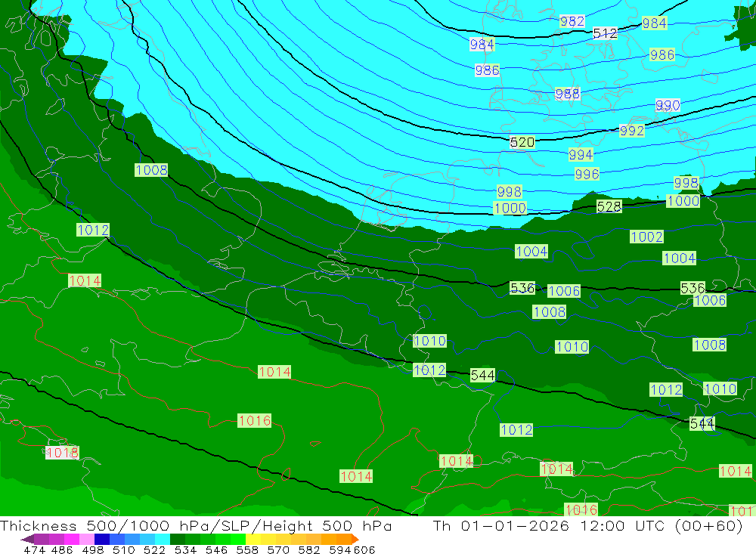The image size is (756, 554).
Task: Click the darkest green legend swatch
Action: [x=178, y=539]
